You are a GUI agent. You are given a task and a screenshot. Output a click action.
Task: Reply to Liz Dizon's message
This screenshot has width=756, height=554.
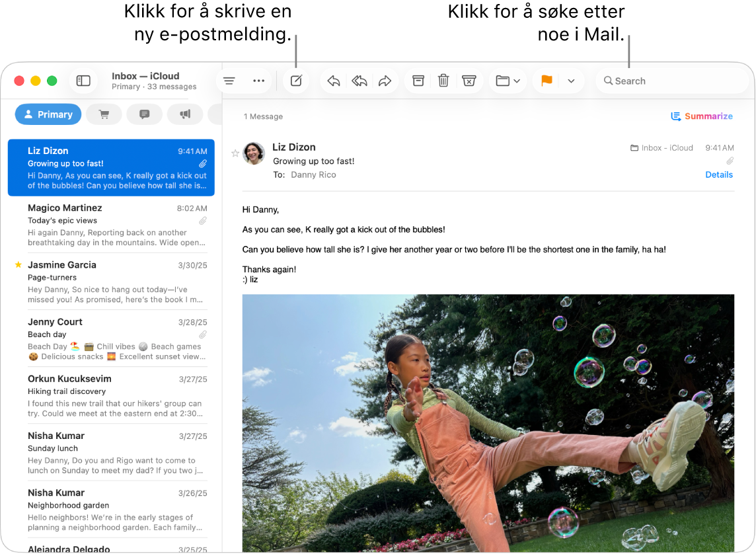tap(333, 80)
